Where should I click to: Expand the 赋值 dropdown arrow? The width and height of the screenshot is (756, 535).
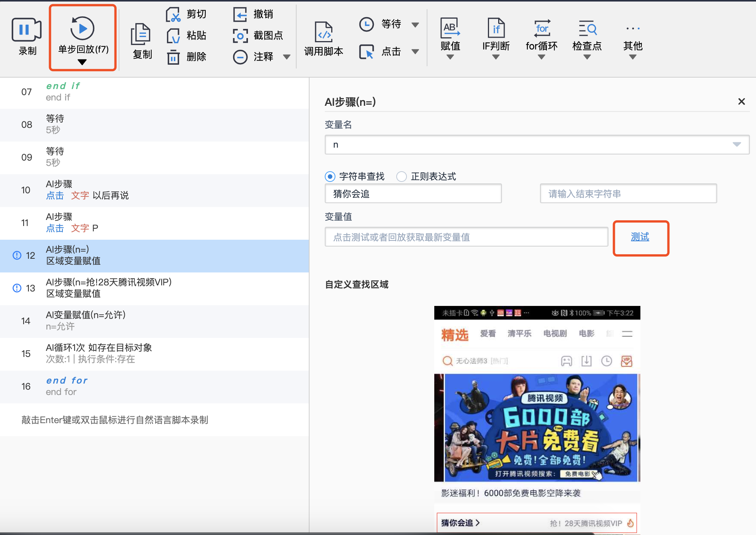(x=450, y=57)
